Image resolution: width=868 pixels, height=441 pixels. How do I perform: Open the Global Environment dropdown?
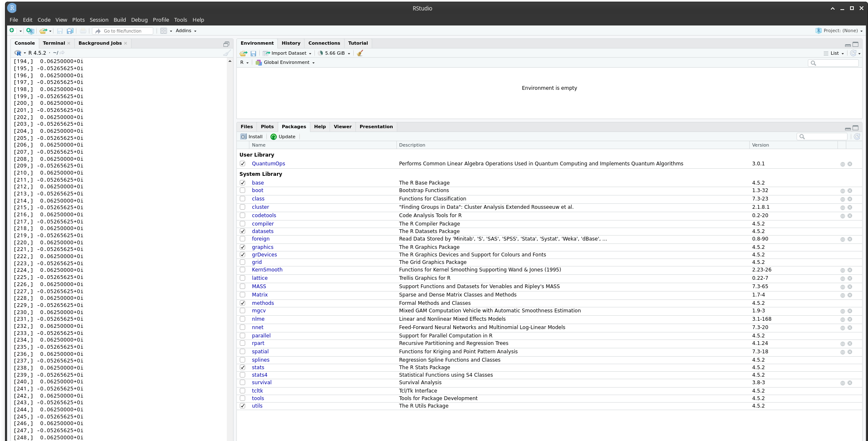pos(285,62)
